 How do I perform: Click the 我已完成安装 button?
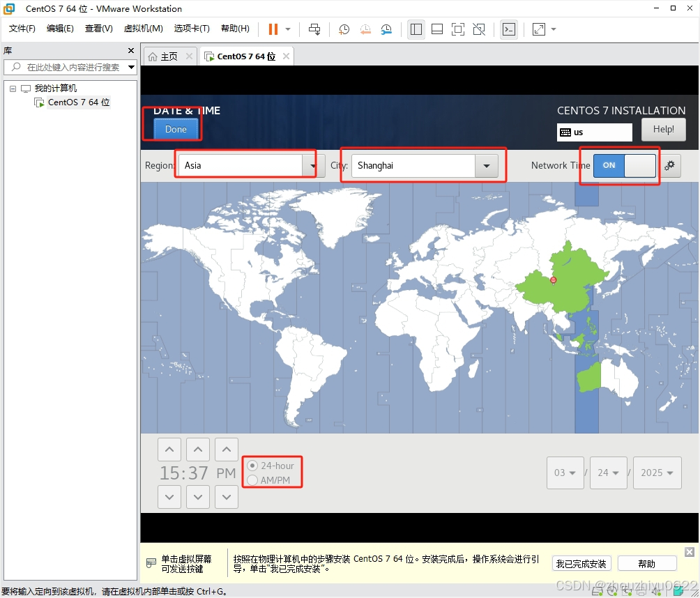point(581,564)
